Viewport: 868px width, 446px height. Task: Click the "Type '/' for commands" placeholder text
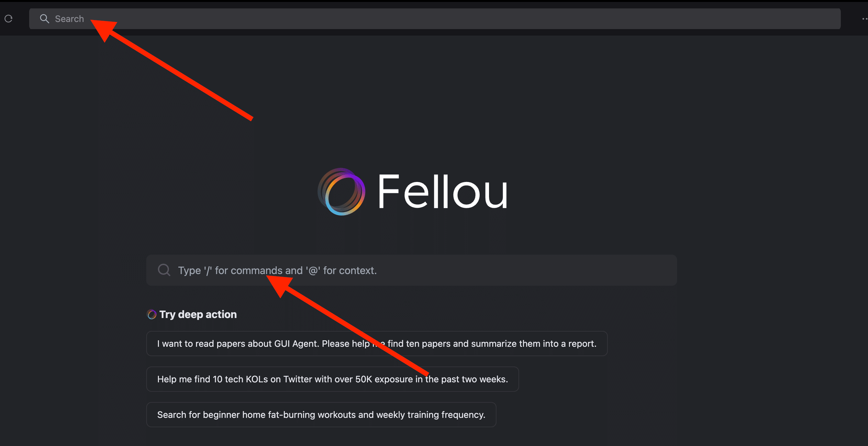click(x=277, y=270)
